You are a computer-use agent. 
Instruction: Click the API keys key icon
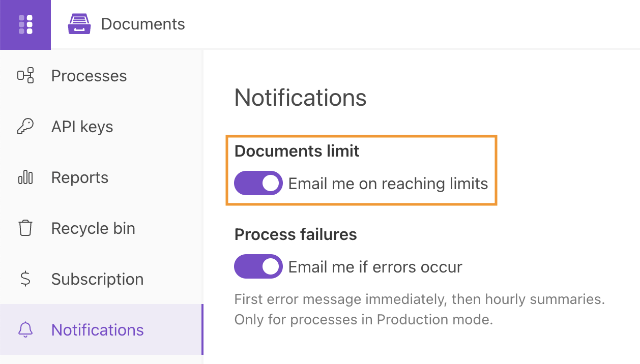click(x=25, y=126)
